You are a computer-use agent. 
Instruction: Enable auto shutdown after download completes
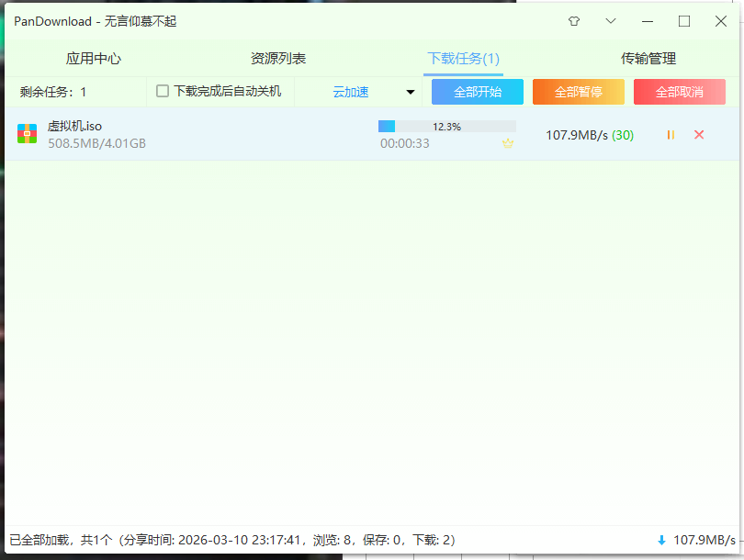162,92
